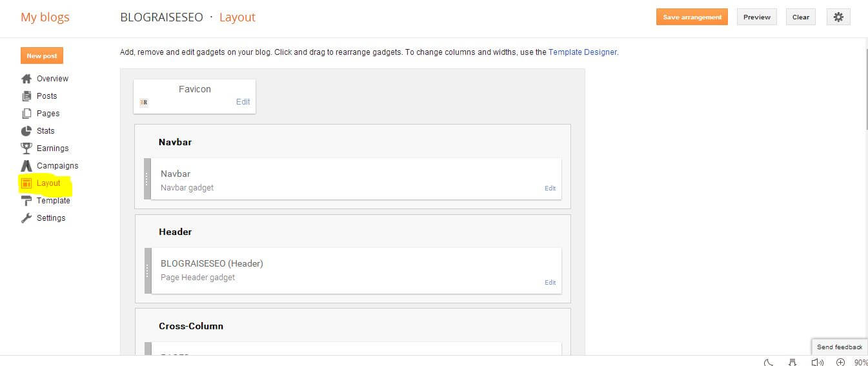Open the Earnings page

52,148
